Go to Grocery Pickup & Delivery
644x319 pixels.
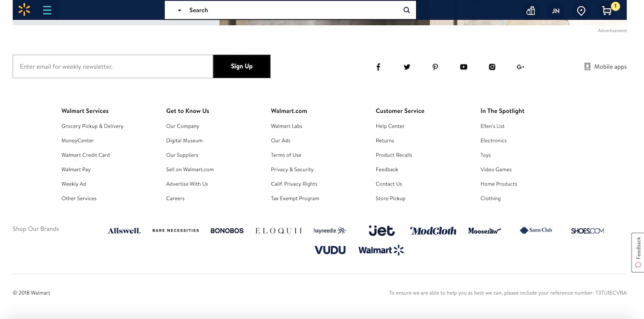point(92,126)
